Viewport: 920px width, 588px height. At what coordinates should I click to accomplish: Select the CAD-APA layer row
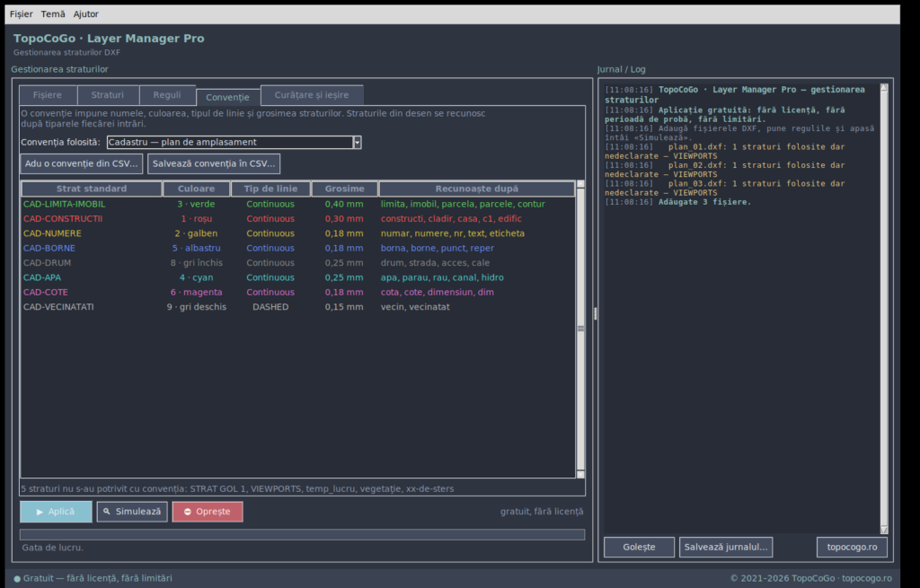click(x=298, y=277)
